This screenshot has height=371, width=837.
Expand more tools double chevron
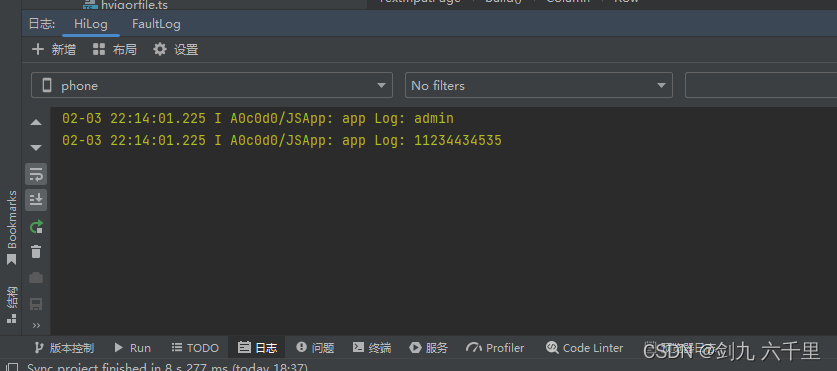click(36, 325)
